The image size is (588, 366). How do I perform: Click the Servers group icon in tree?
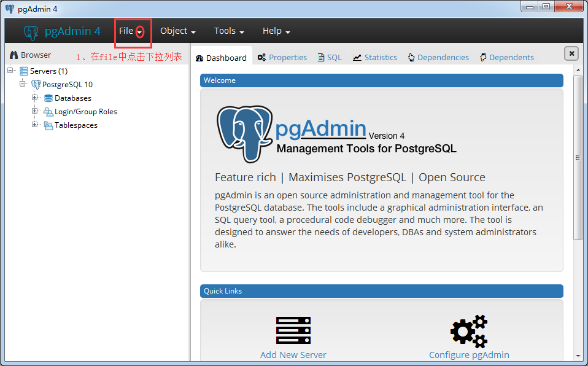pos(23,71)
